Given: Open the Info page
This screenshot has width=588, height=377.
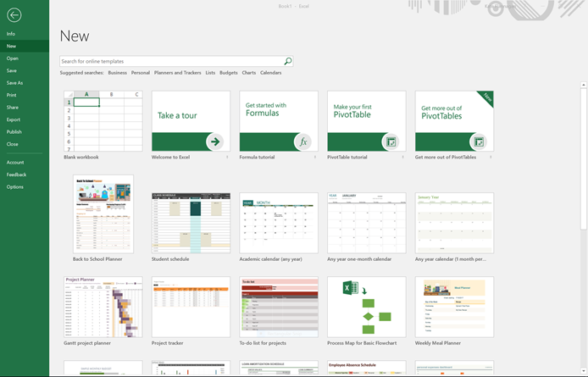Looking at the screenshot, I should coord(25,34).
